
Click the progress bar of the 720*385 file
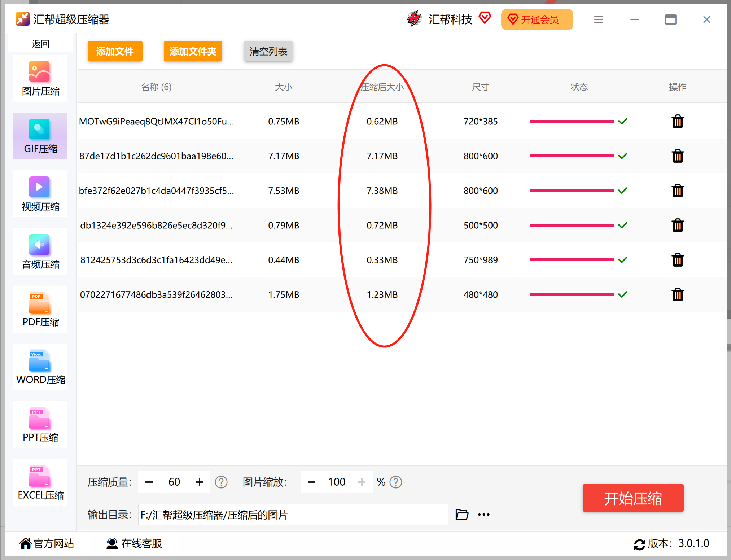click(x=572, y=121)
